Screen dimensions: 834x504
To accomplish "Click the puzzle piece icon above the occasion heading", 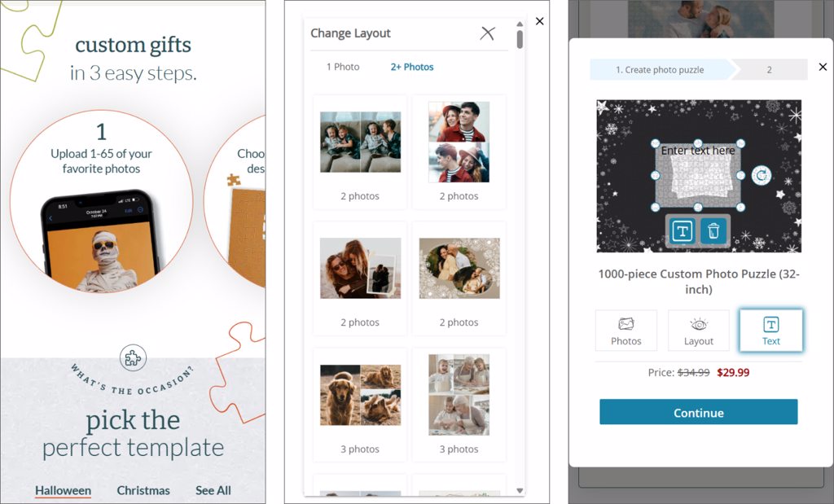I will pyautogui.click(x=133, y=358).
